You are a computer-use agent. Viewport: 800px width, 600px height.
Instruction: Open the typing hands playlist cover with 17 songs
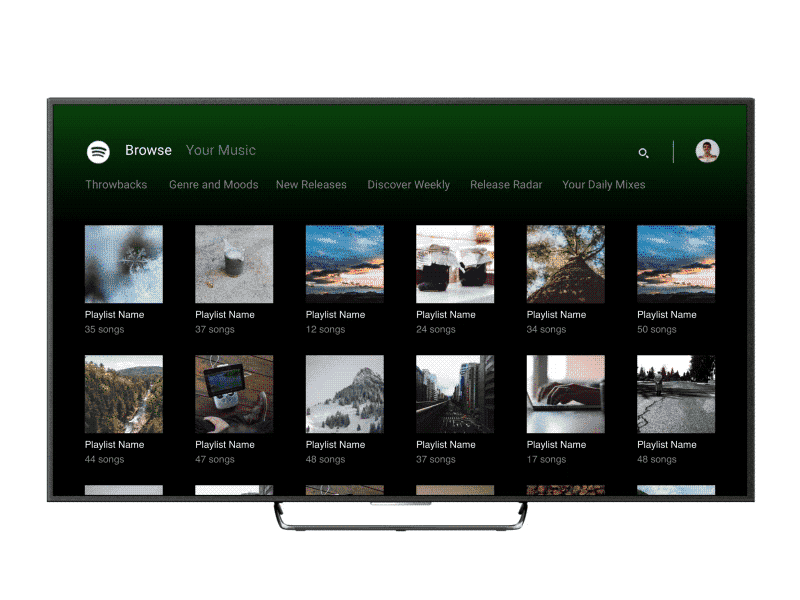coord(566,394)
